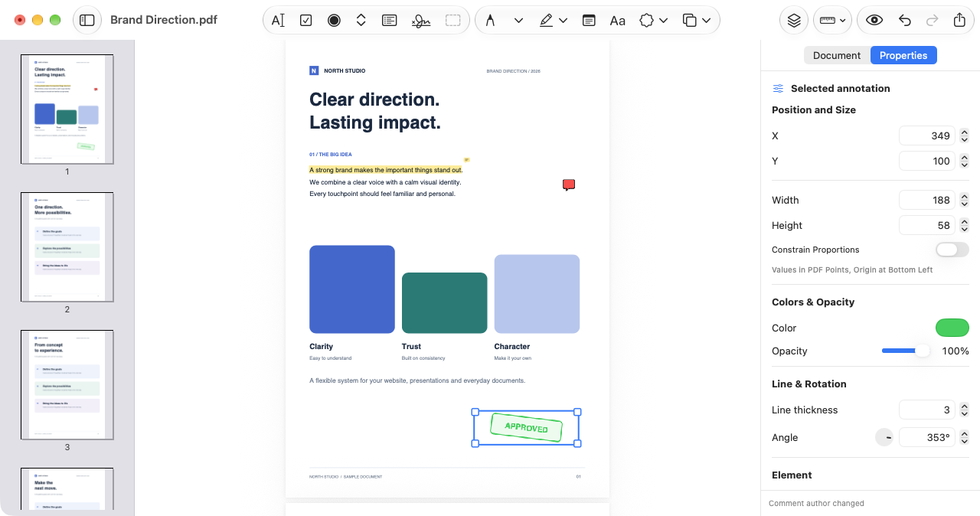Select the text field form tool

pos(278,21)
